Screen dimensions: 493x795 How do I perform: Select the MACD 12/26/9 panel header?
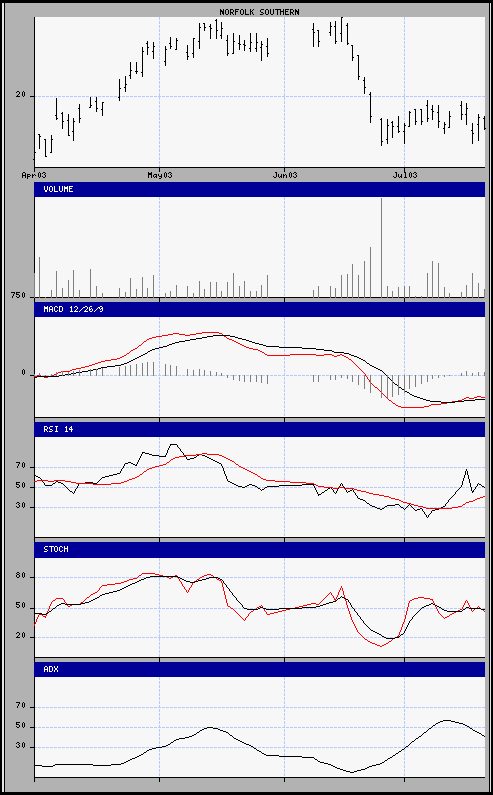(259, 309)
